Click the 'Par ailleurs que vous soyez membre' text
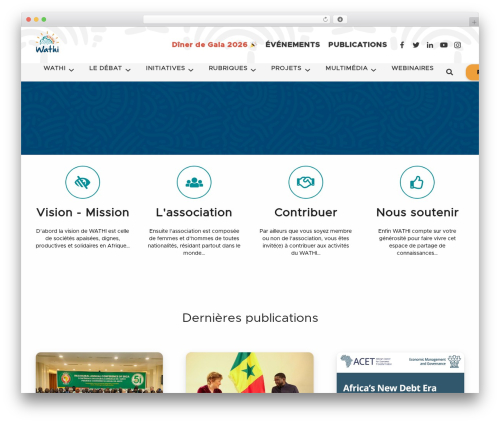This screenshot has height=423, width=500. click(x=306, y=242)
